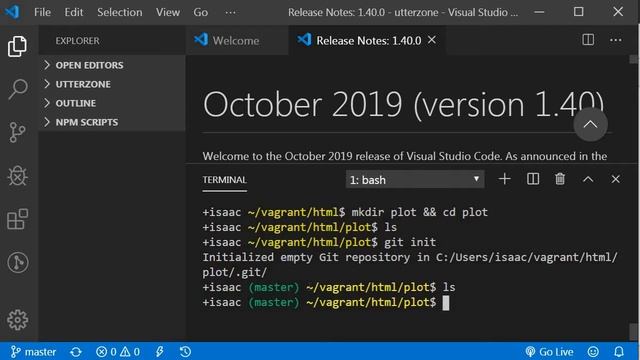The image size is (640, 360).
Task: Split the terminal pane
Action: 533,179
